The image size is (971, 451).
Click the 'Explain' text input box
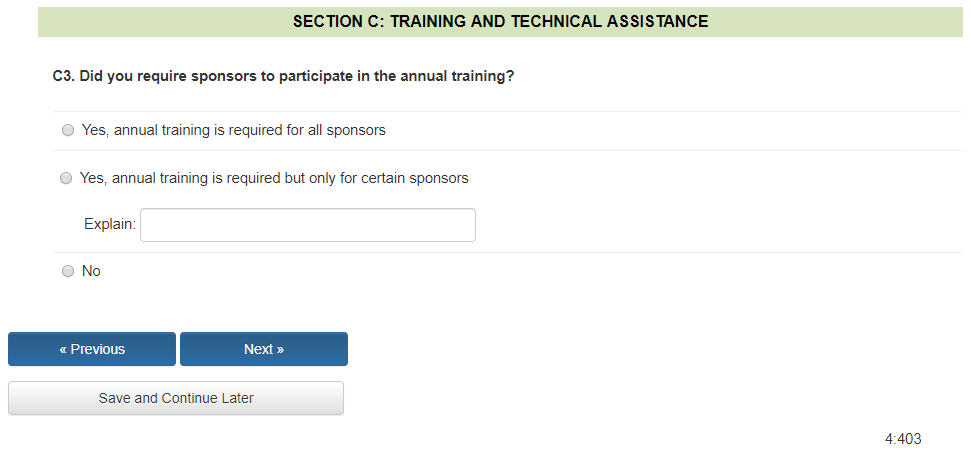[x=307, y=225]
